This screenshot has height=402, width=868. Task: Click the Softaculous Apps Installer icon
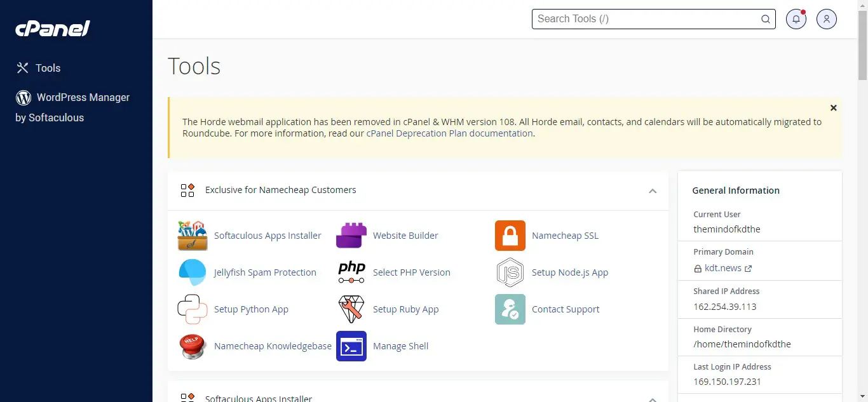coord(193,236)
